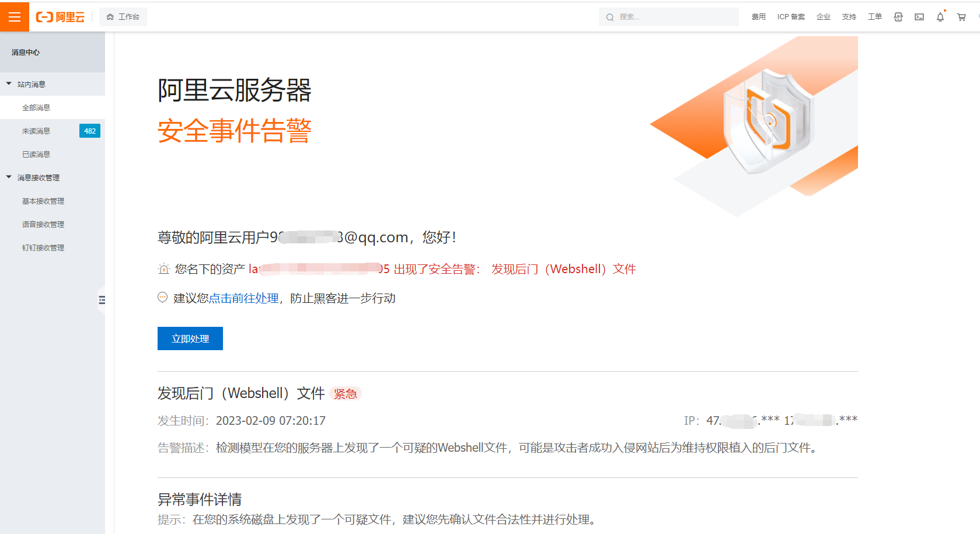Viewport: 980px width, 534px height.
Task: Click the app download icon next to 工单
Action: click(898, 17)
